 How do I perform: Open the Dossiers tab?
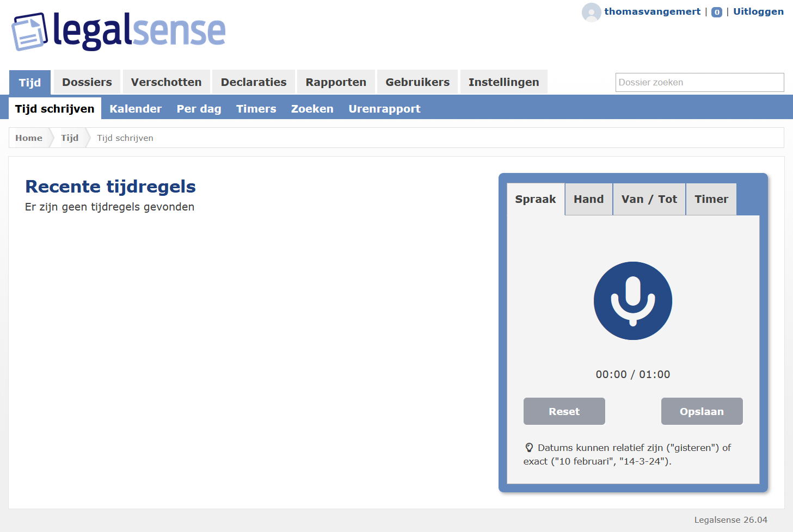(87, 82)
